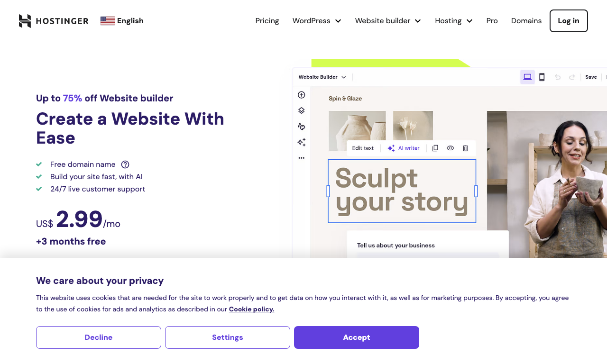Open the three-dot more options icon

(x=301, y=158)
